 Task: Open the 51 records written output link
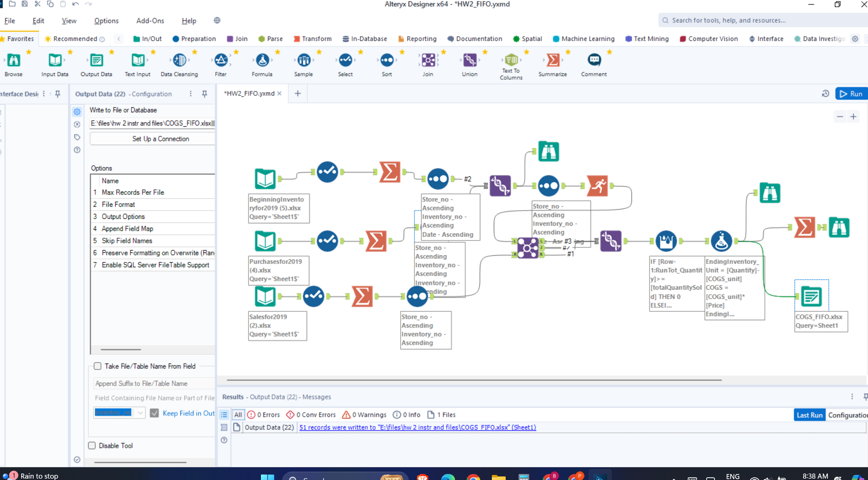[x=417, y=427]
